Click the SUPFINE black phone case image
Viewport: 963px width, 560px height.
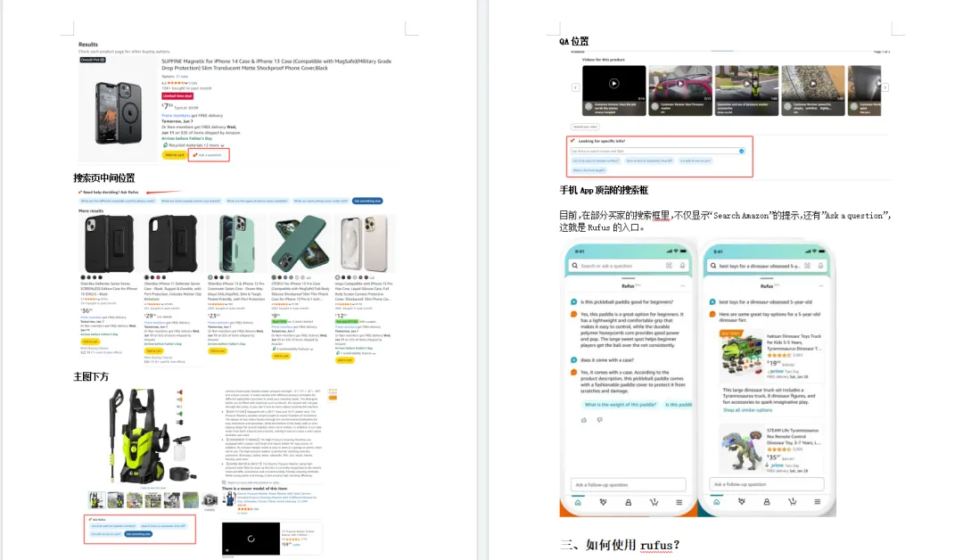[x=119, y=112]
